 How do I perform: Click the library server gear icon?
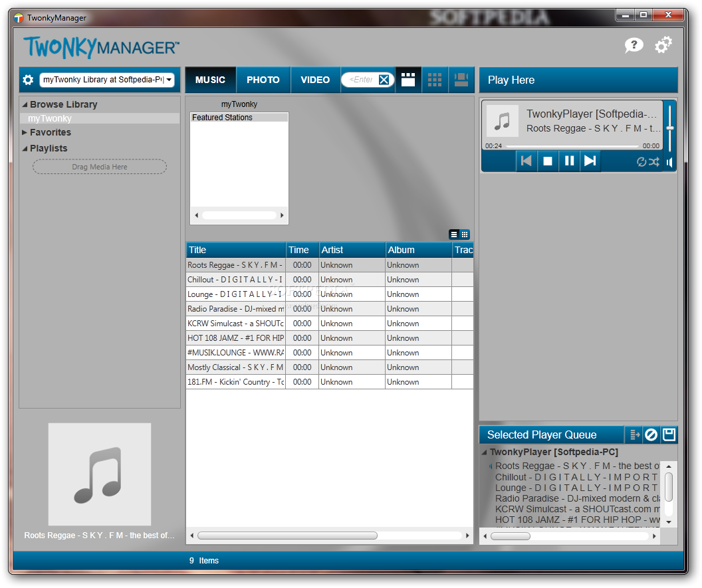pos(28,80)
